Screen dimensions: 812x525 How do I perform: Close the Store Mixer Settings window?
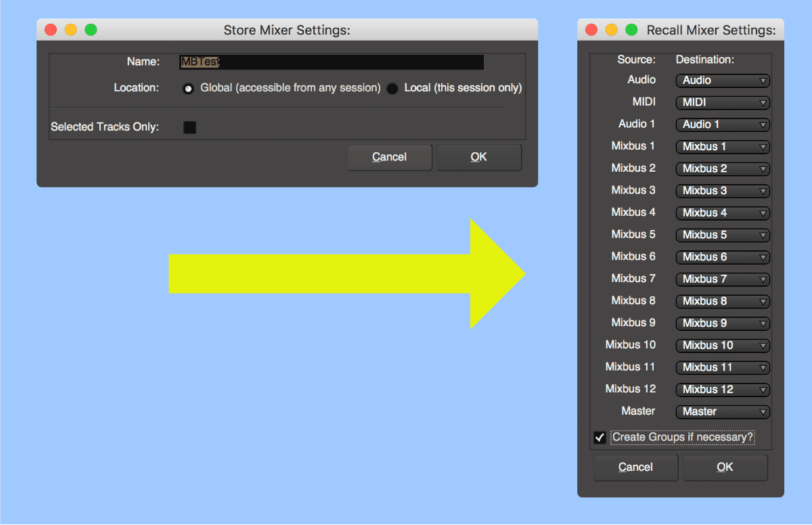tap(50, 30)
